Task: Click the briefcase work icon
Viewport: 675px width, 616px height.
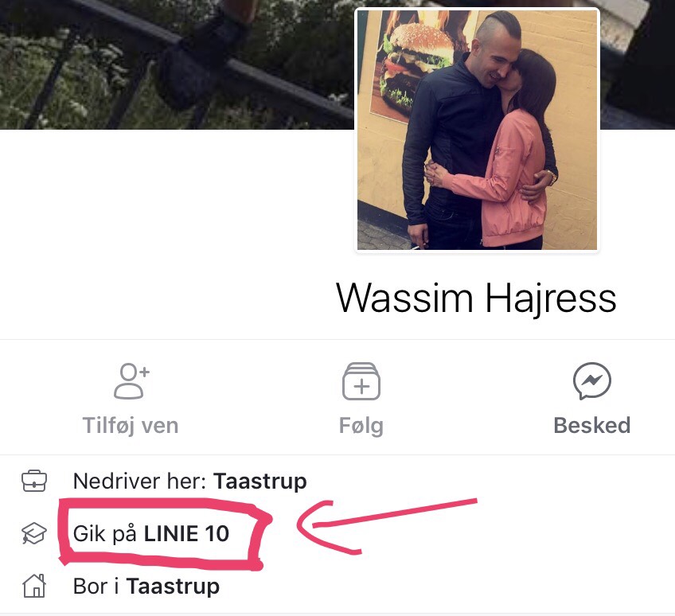Action: coord(34,481)
